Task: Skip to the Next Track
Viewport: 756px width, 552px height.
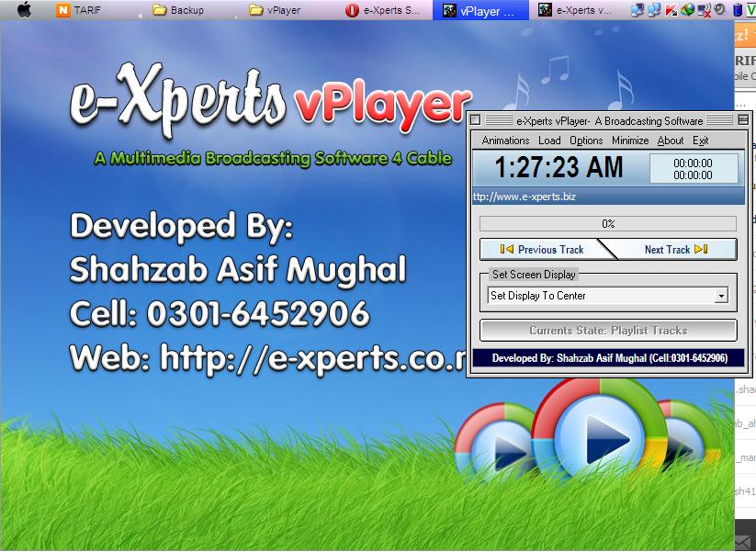Action: pos(676,249)
